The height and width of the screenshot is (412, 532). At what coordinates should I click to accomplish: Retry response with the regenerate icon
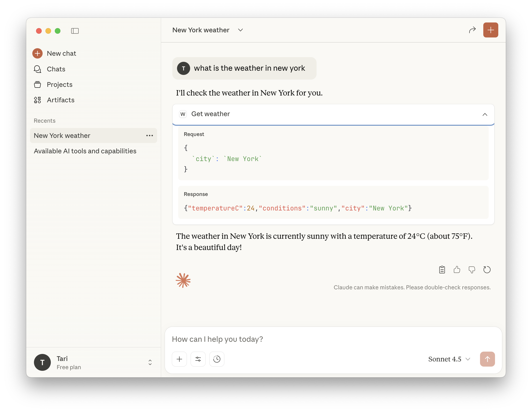coord(487,269)
